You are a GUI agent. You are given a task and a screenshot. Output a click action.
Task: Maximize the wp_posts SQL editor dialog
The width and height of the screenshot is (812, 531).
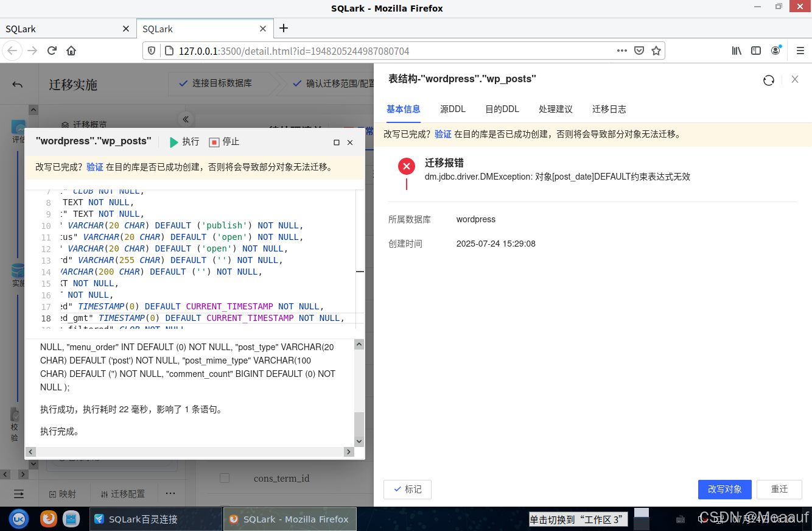point(337,142)
